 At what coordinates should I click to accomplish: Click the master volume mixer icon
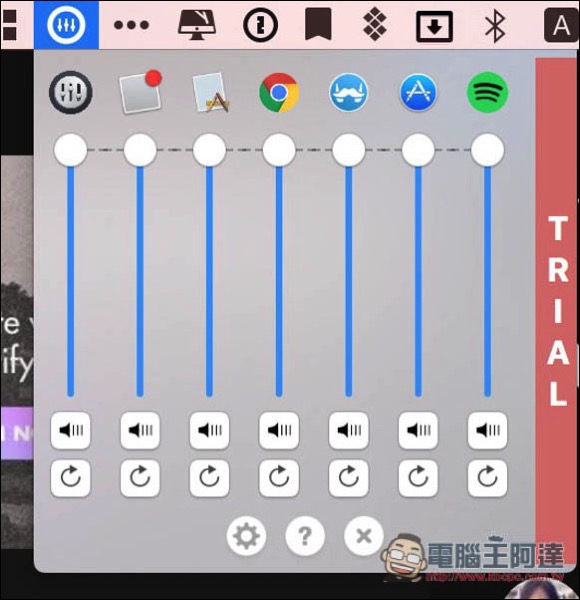pyautogui.click(x=71, y=92)
